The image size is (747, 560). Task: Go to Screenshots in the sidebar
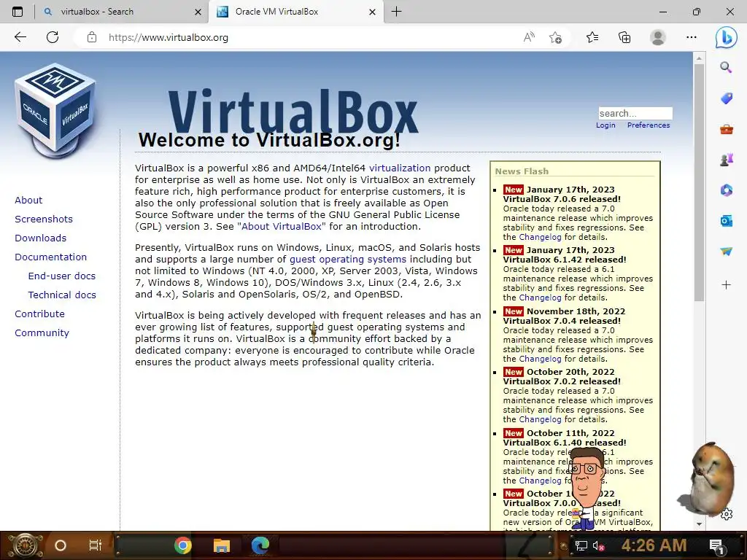(44, 219)
